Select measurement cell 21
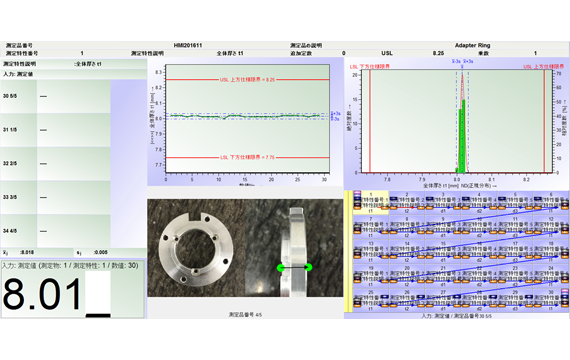The height and width of the screenshot is (360, 570). [x=443, y=276]
